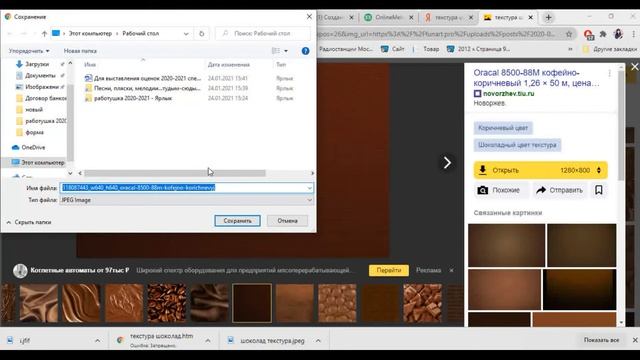Open Chrome extensions puzzle icon
The width and height of the screenshot is (640, 360).
pos(603,34)
